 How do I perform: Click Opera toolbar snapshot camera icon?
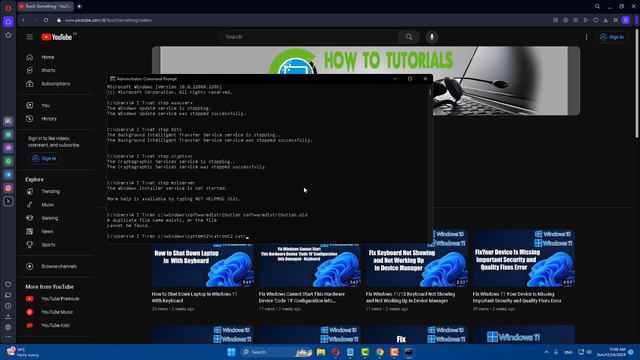tap(565, 20)
